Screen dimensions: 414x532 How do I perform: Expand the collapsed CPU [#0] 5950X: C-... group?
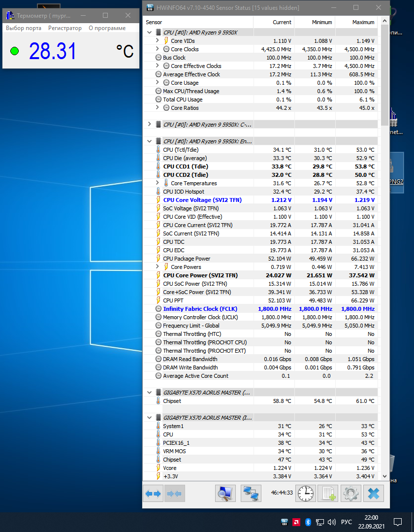pos(149,125)
